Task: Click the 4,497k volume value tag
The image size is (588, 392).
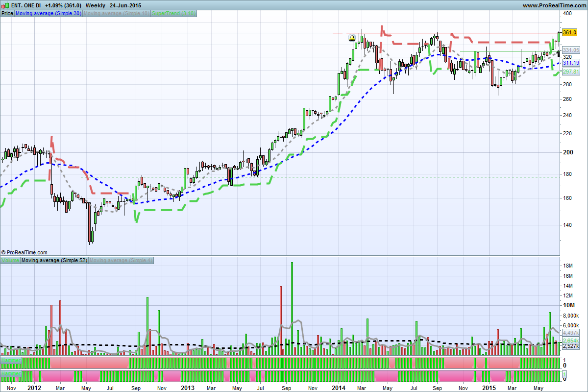Action: (571, 333)
